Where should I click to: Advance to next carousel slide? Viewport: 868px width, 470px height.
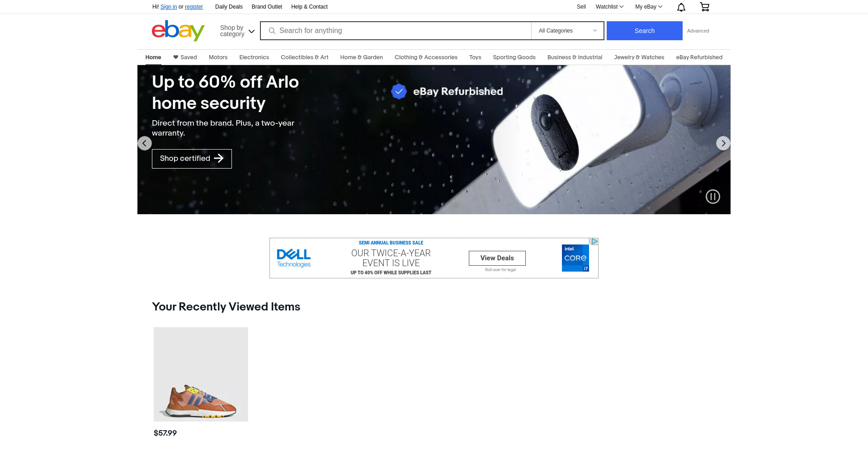[x=723, y=143]
